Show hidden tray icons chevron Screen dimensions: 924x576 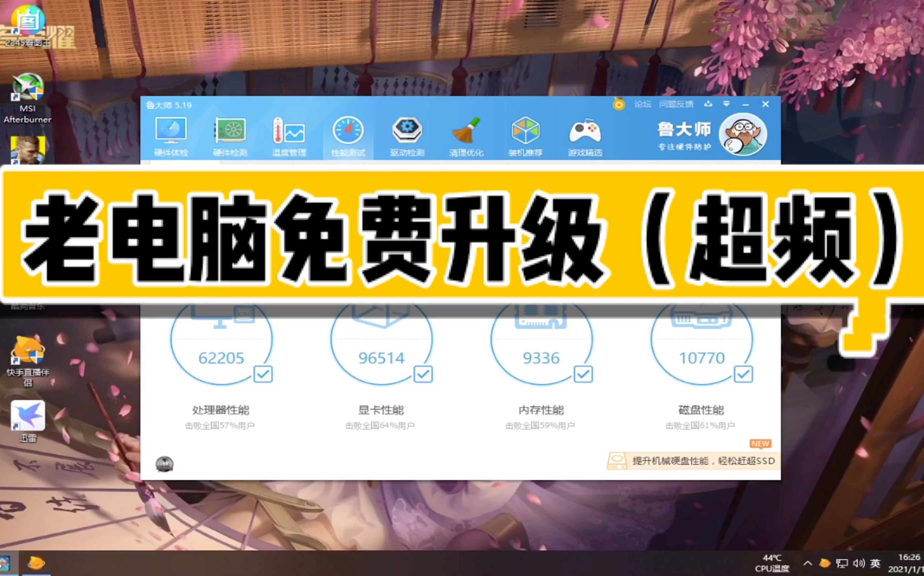(807, 563)
